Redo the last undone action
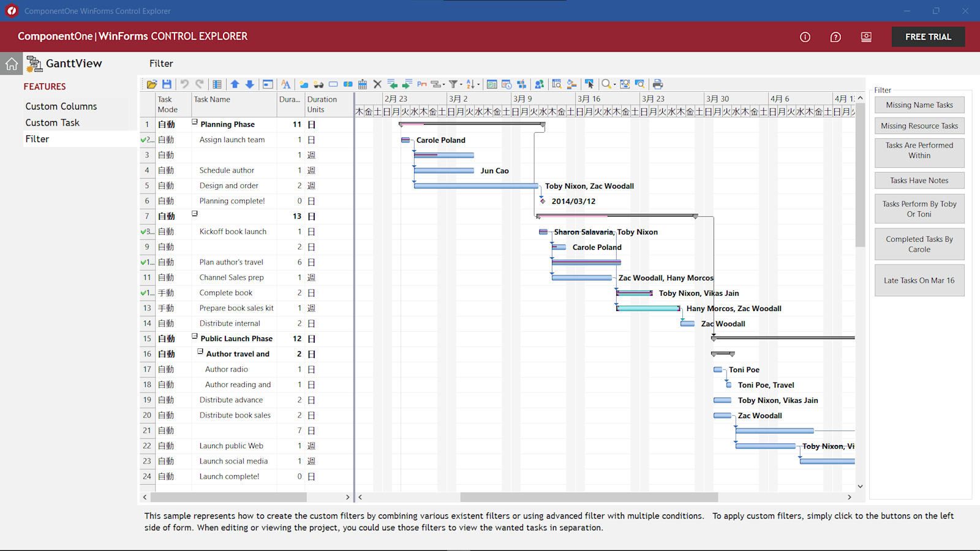 [x=200, y=84]
